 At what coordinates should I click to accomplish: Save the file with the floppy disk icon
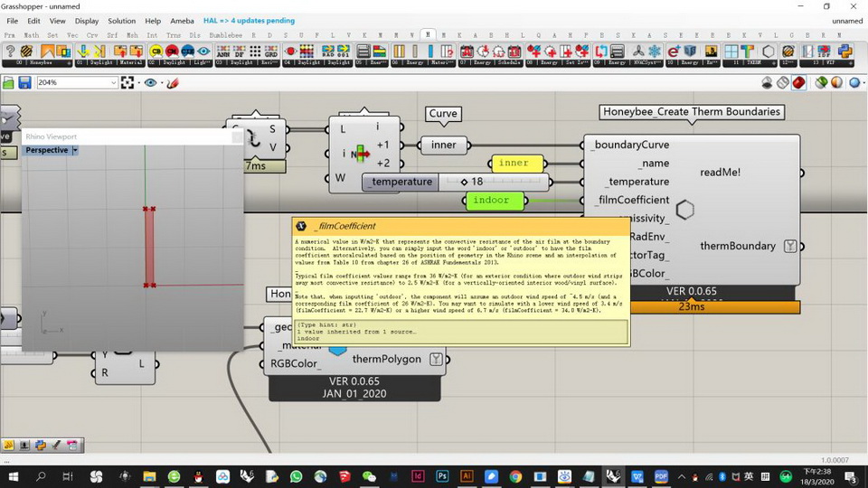pos(24,82)
